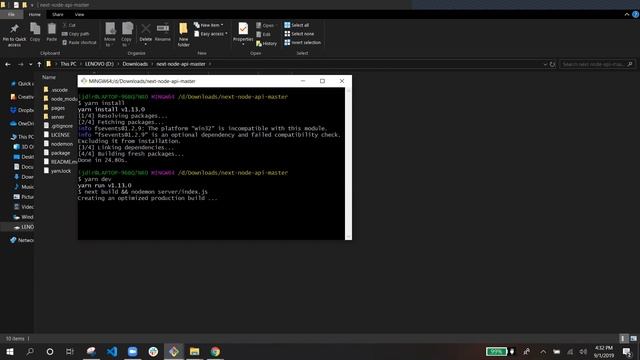Open Dropbox in the navigation pane
Screen dimensions: 640x360
click(x=22, y=110)
